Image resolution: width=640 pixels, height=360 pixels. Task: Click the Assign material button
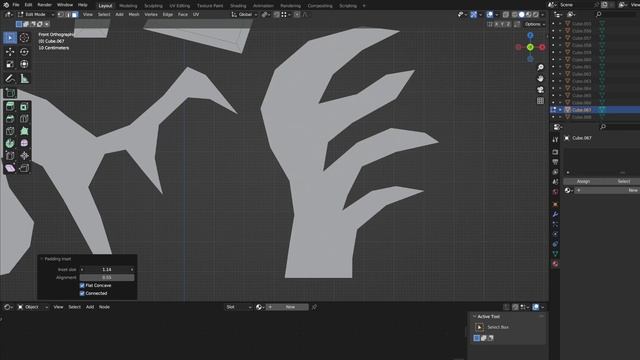click(583, 181)
